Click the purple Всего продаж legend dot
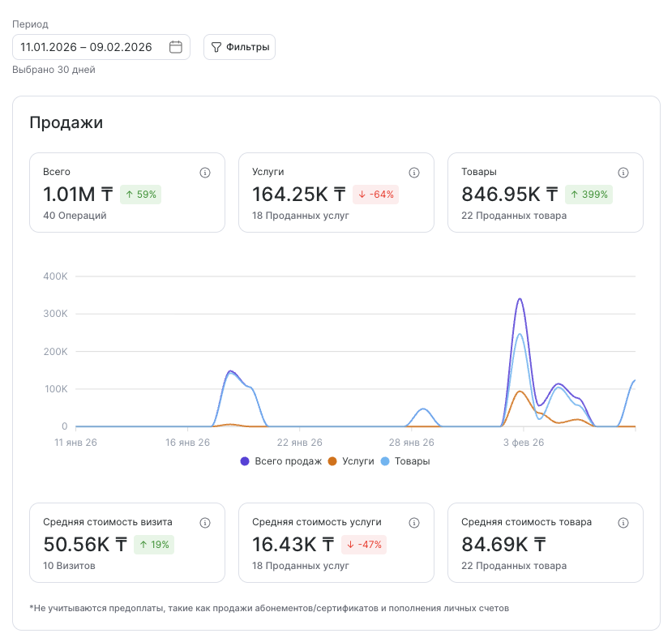The image size is (672, 642). (x=245, y=461)
